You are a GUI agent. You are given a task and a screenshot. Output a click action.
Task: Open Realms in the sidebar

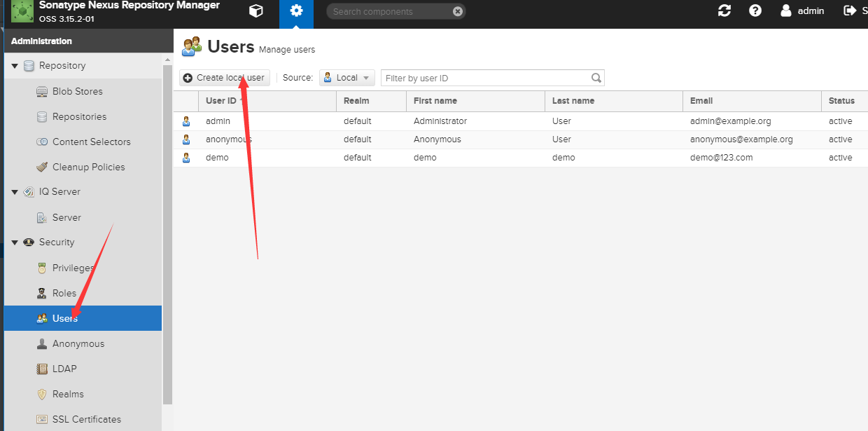click(83, 395)
